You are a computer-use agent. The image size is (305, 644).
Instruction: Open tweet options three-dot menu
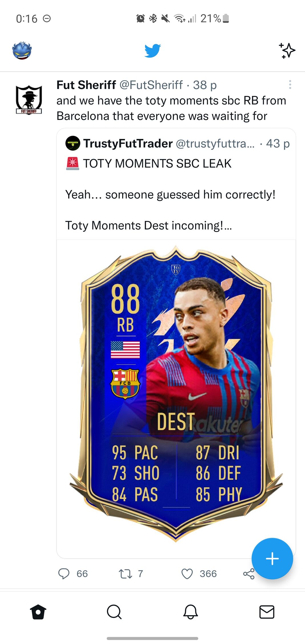click(x=290, y=84)
